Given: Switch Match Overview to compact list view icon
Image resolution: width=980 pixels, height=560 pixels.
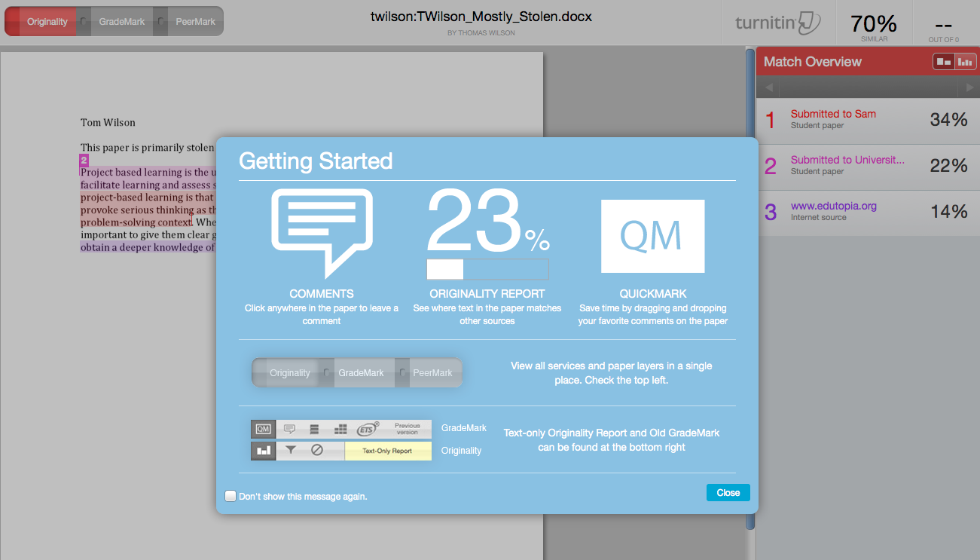Looking at the screenshot, I should click(944, 62).
